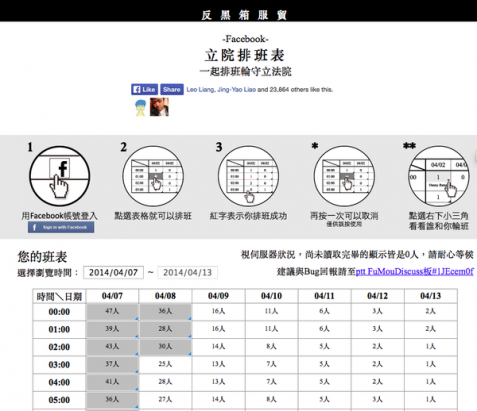Click the single-asterisk cancel shift illustration

click(344, 176)
